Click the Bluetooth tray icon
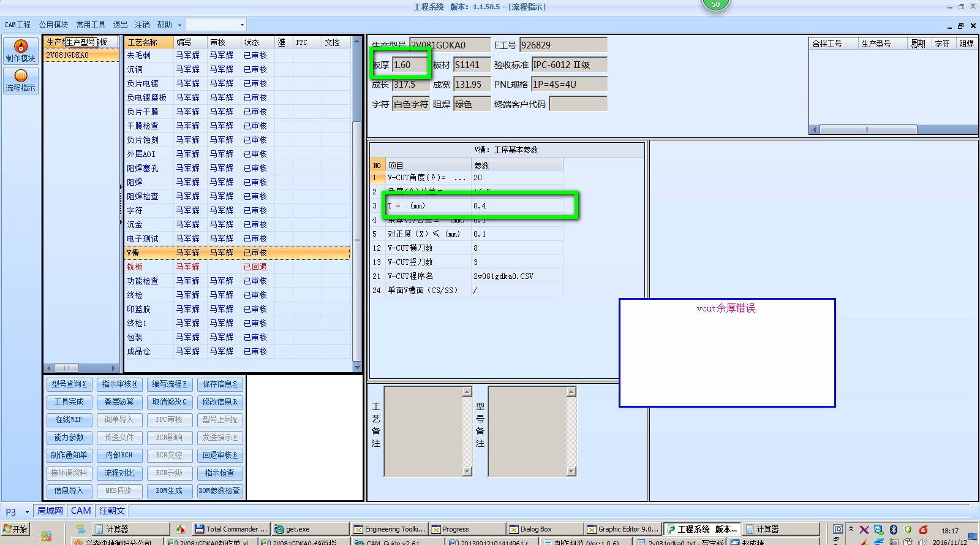 (x=893, y=530)
